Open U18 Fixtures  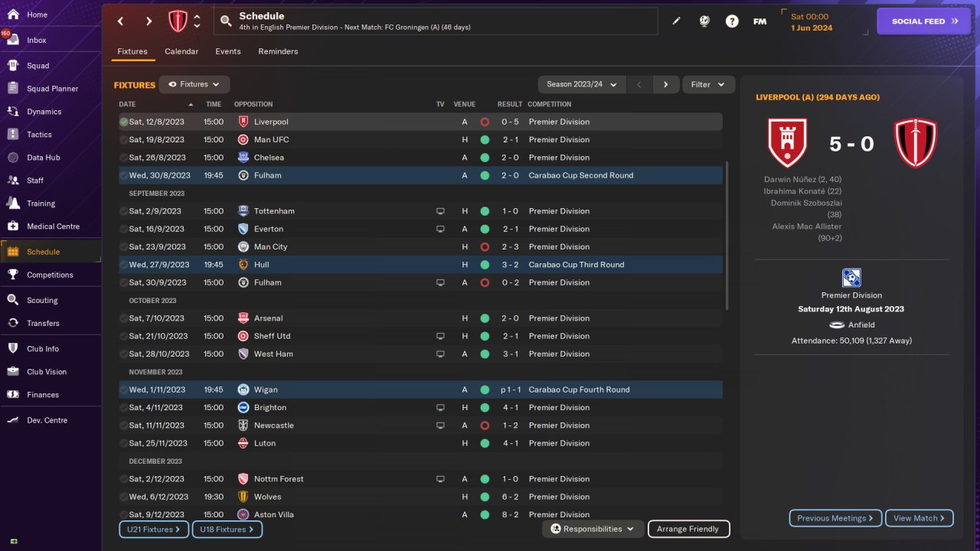(x=227, y=529)
